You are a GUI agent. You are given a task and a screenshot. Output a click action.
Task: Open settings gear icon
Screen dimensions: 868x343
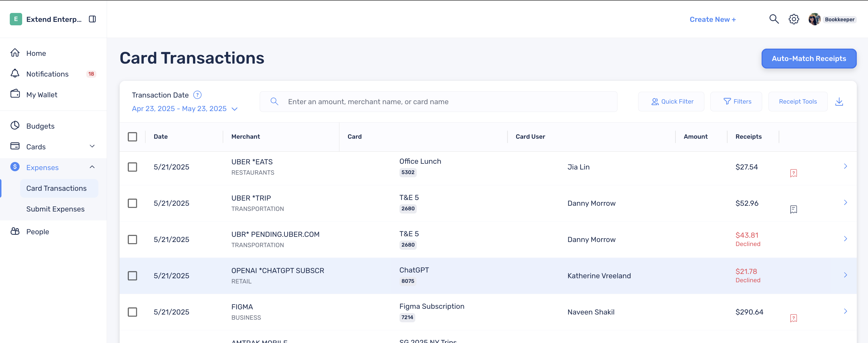click(x=794, y=19)
